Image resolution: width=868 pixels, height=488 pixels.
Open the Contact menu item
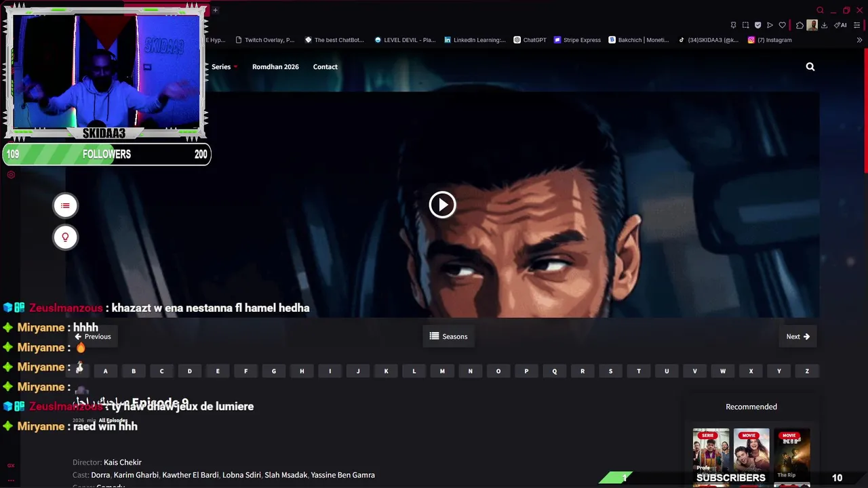tap(325, 66)
